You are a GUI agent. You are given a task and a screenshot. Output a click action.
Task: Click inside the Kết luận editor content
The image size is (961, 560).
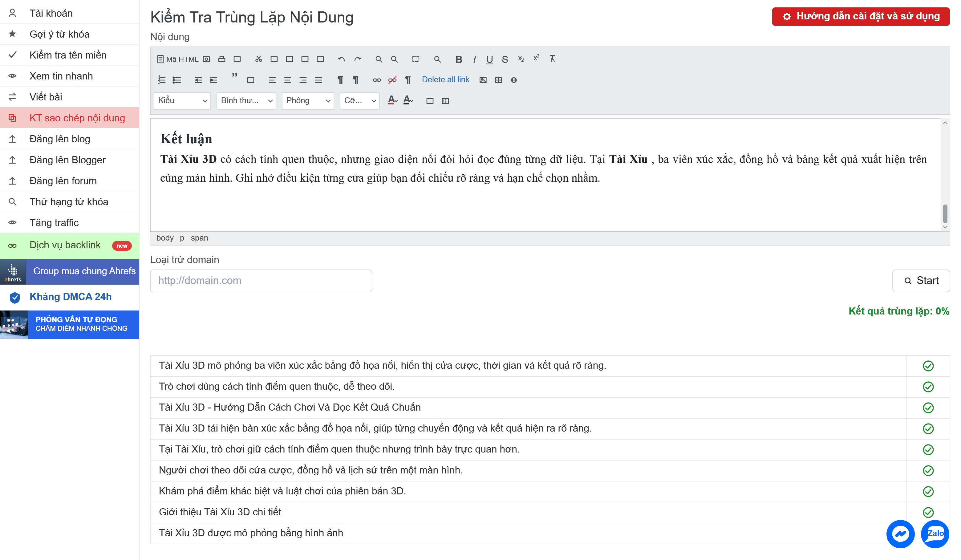point(545,175)
